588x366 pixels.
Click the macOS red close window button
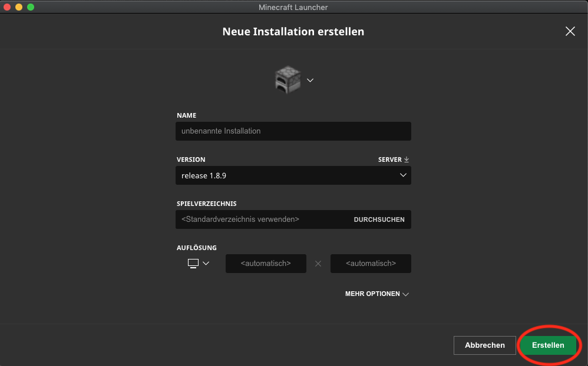point(7,7)
